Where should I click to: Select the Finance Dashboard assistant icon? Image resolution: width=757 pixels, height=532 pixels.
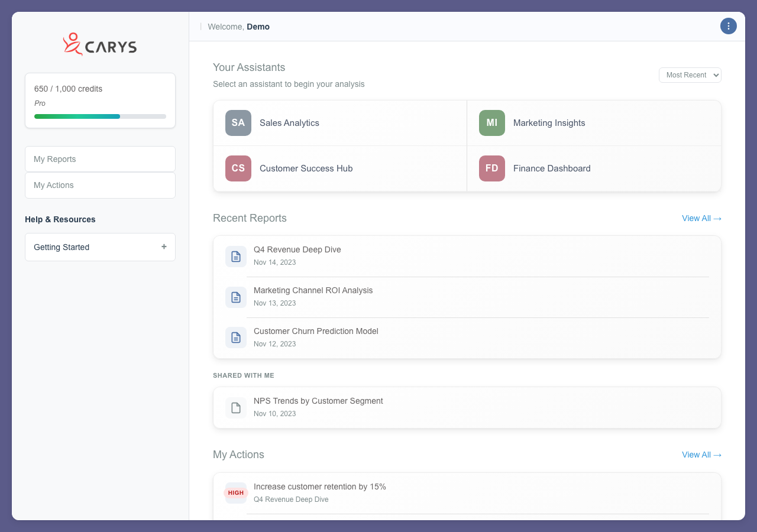[x=491, y=168]
